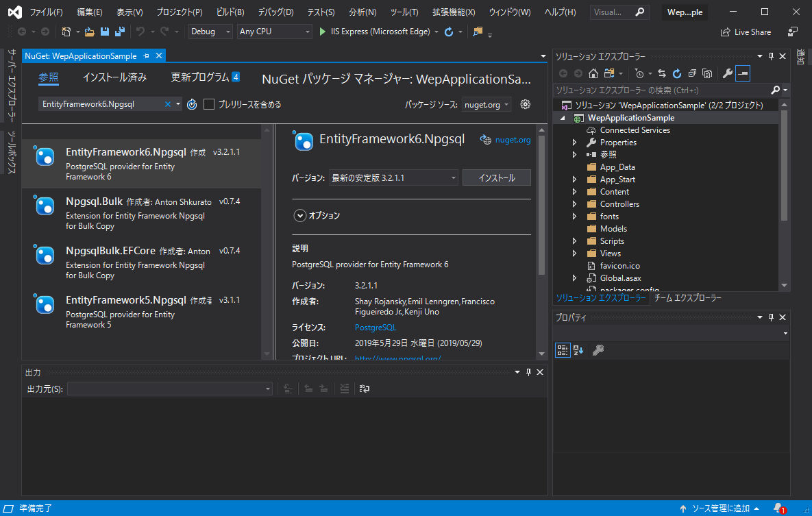
Task: Sync with Active Document in Solution Explorer
Action: (x=662, y=73)
